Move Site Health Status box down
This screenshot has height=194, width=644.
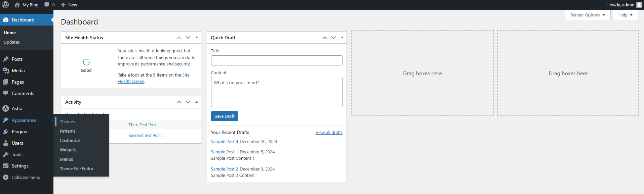pos(188,38)
